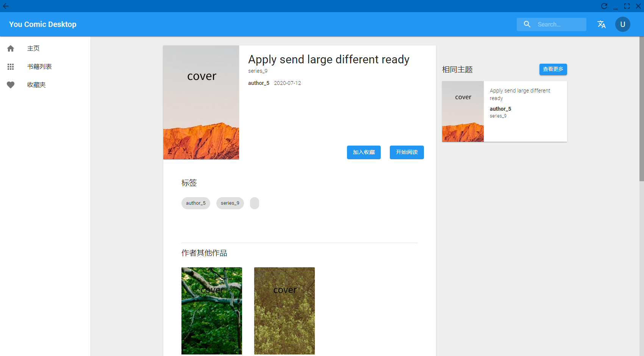
Task: Click the reload icon in title bar
Action: pyautogui.click(x=604, y=6)
